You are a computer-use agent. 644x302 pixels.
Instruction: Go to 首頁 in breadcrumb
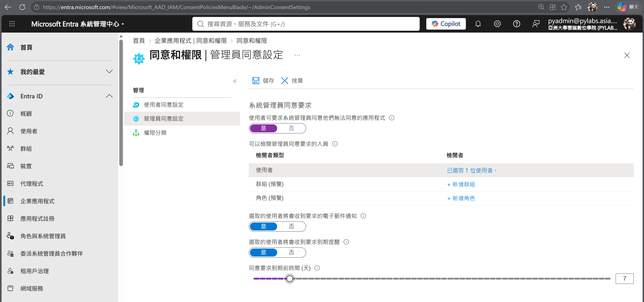(139, 41)
